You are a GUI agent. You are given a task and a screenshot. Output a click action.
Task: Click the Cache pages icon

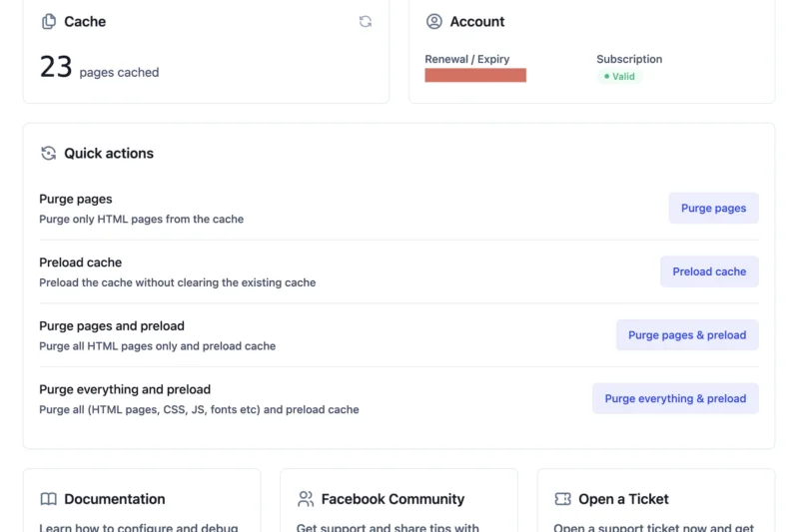[x=48, y=22]
